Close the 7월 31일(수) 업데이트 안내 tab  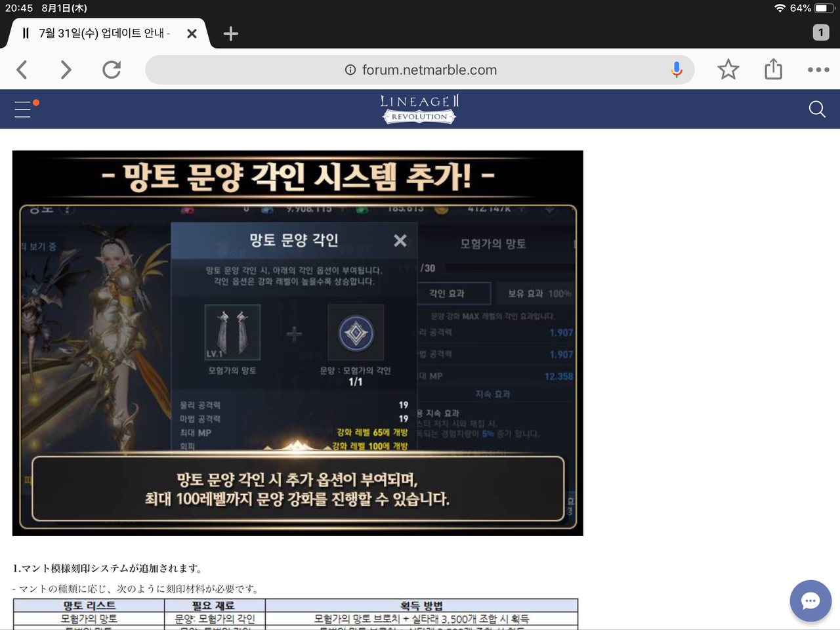[192, 33]
